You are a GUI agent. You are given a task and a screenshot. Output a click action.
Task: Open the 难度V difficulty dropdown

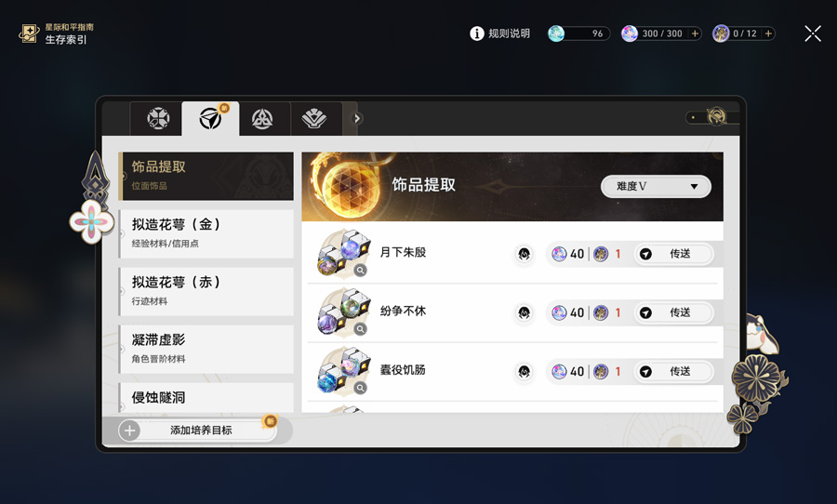point(656,186)
